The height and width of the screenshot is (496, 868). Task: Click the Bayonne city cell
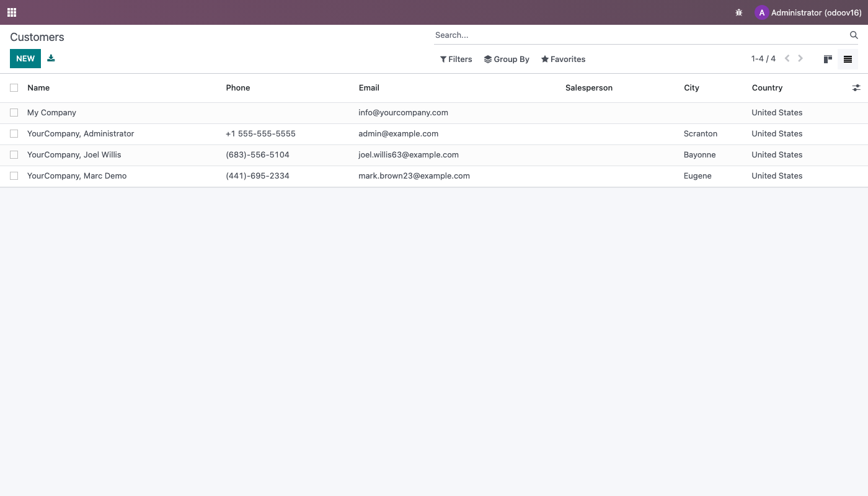(x=699, y=155)
